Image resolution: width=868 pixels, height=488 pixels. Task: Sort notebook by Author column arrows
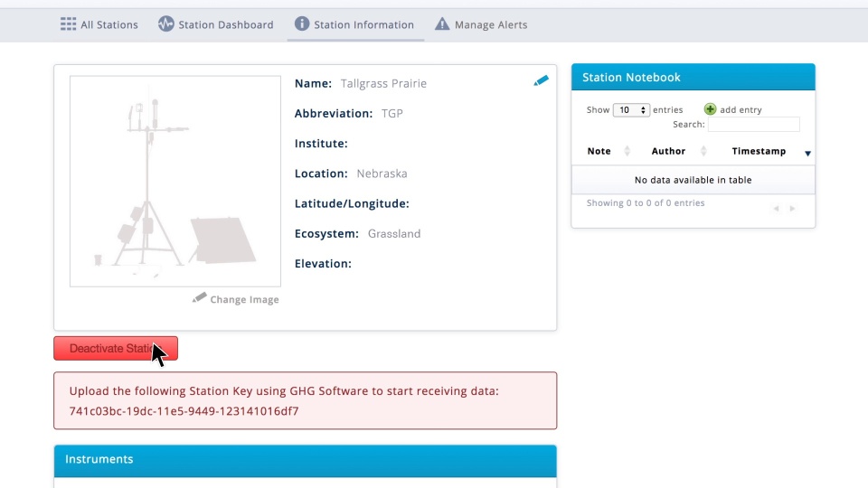click(x=703, y=151)
